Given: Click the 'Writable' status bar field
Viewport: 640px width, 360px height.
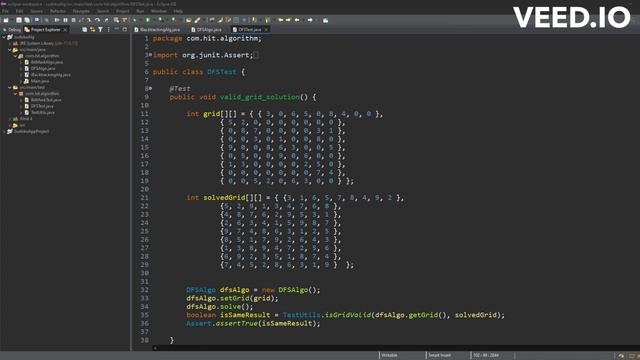Looking at the screenshot, I should pos(389,356).
